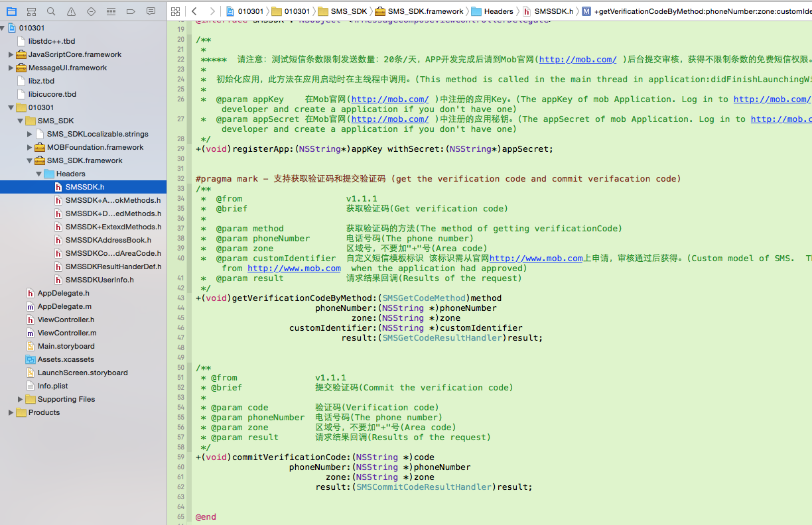Expand the JavaScriptCore.framework item
This screenshot has width=812, height=525.
(x=11, y=54)
